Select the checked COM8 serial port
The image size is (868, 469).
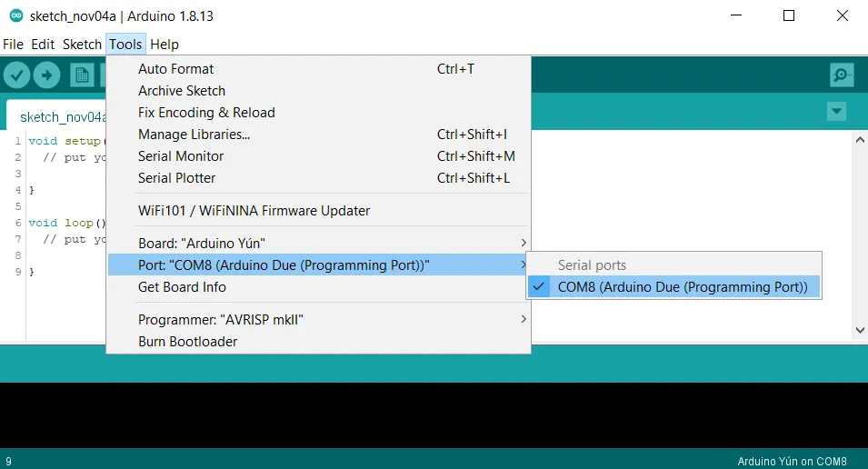[682, 287]
